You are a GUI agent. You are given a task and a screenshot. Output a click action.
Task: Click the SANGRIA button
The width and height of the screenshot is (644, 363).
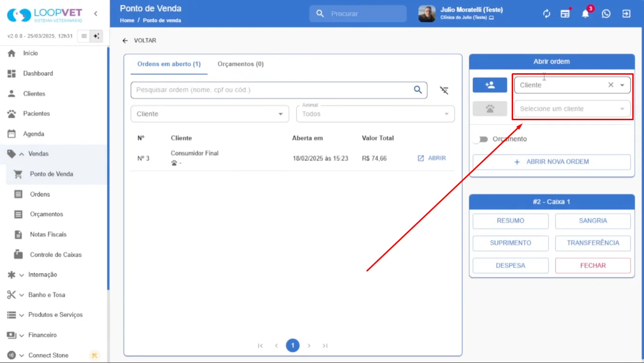(593, 221)
